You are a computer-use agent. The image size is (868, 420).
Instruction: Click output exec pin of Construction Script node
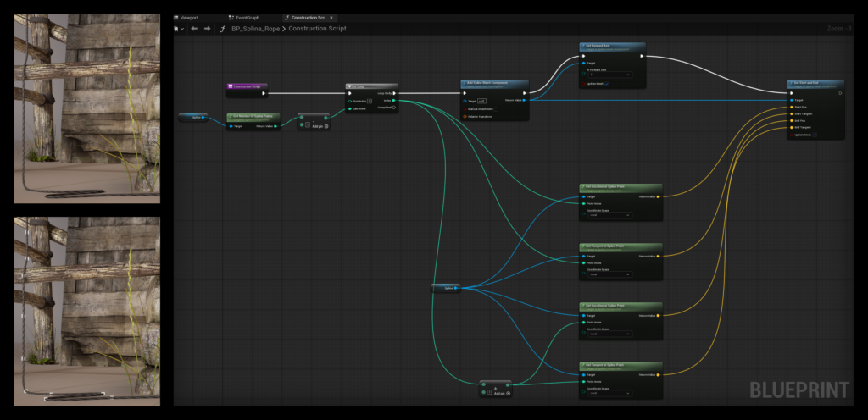tap(264, 93)
